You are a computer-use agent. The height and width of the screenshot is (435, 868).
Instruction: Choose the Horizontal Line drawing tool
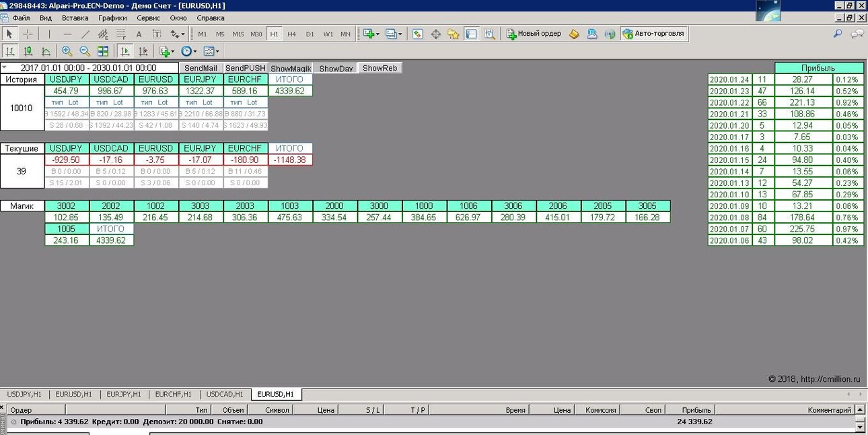coord(67,34)
